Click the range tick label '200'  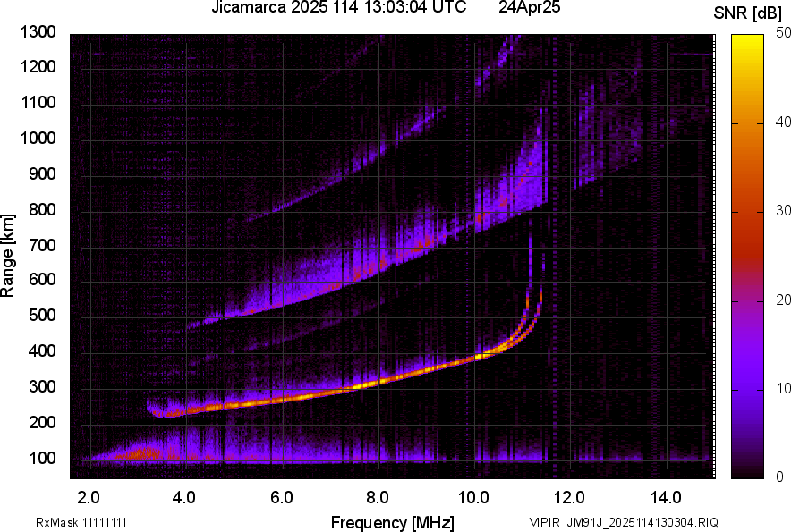[42, 422]
